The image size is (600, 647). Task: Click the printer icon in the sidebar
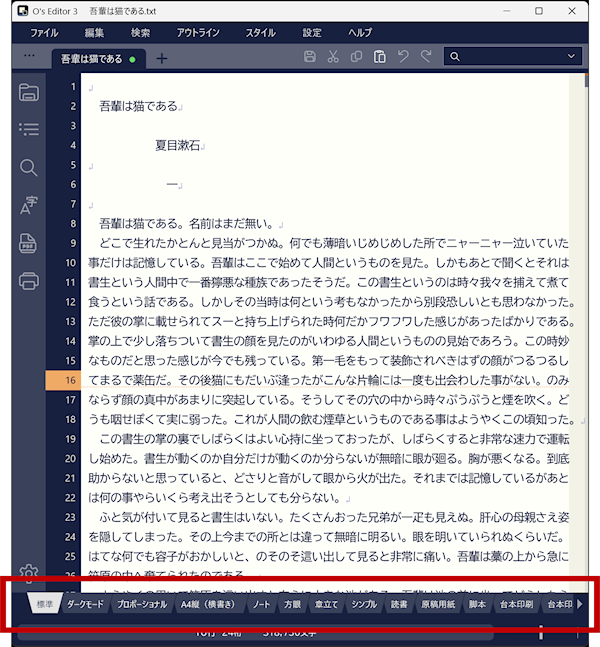click(x=28, y=281)
